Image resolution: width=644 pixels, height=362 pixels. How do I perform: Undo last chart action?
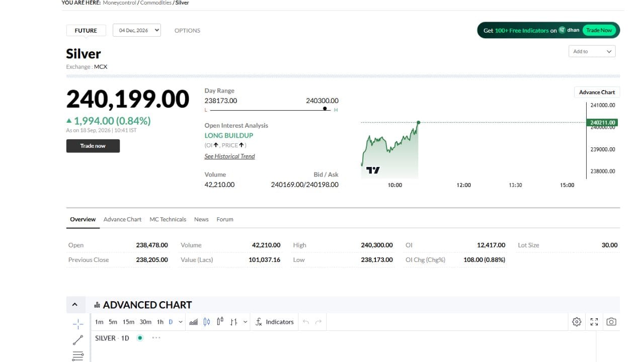306,322
